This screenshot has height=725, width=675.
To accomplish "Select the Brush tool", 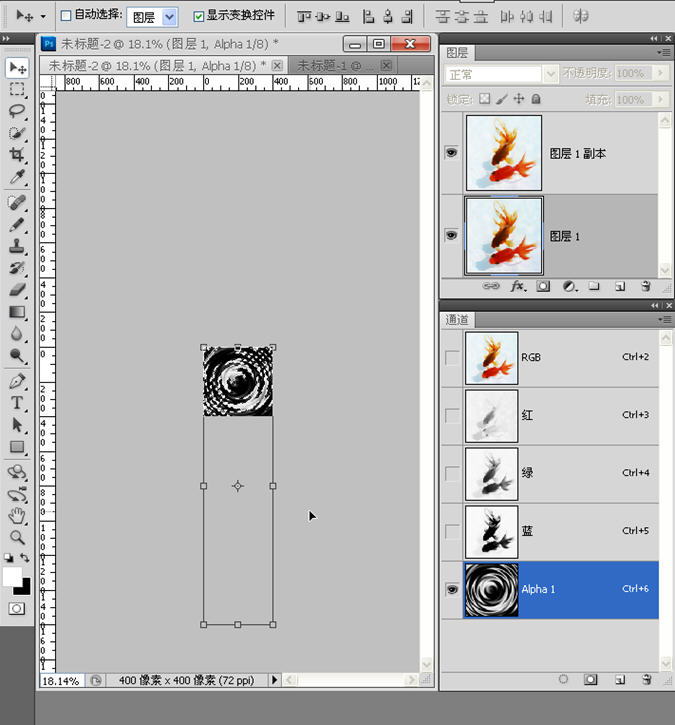I will click(x=17, y=225).
